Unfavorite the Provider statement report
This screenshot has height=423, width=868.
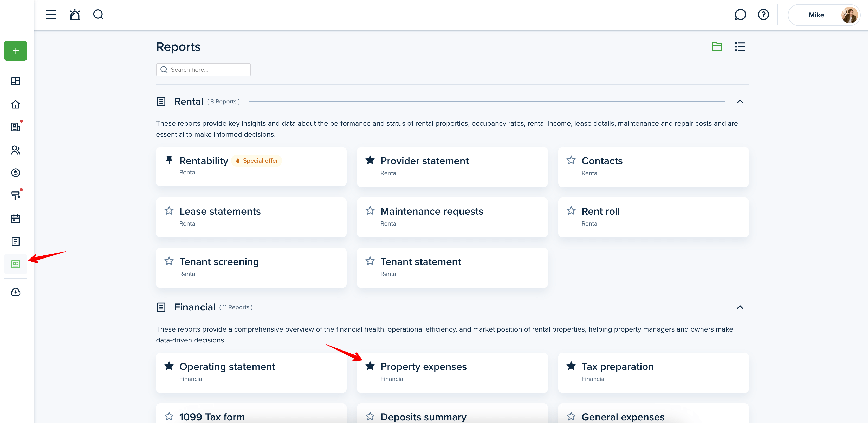click(370, 160)
